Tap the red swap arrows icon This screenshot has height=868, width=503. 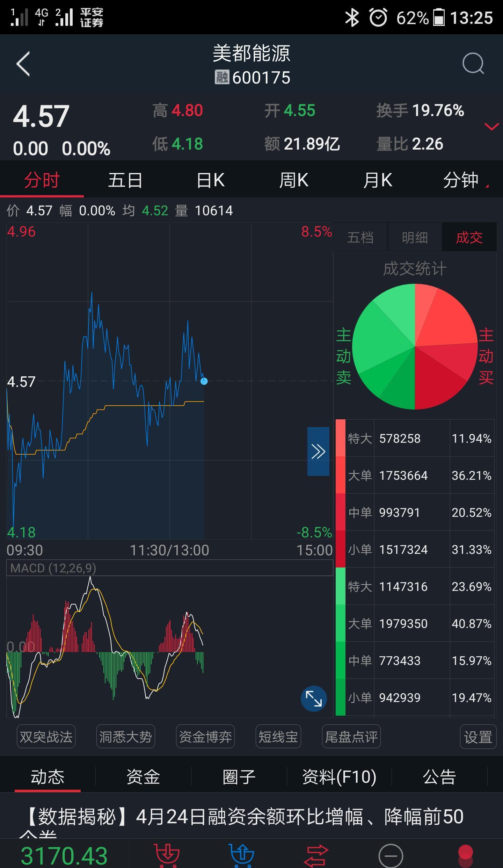click(316, 855)
